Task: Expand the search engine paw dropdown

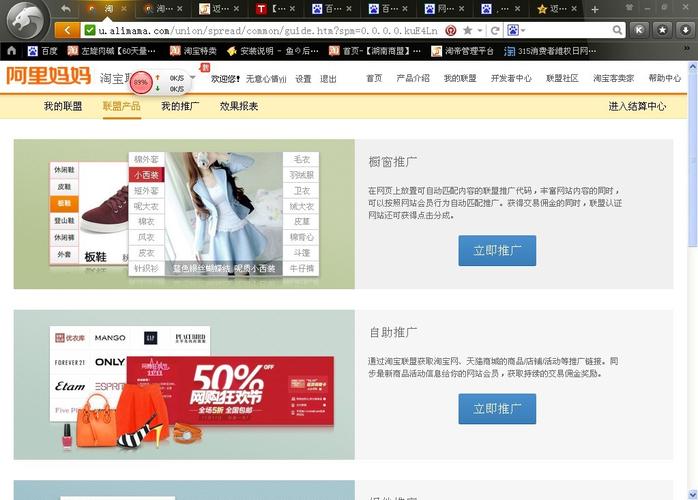Action: pyautogui.click(x=516, y=30)
